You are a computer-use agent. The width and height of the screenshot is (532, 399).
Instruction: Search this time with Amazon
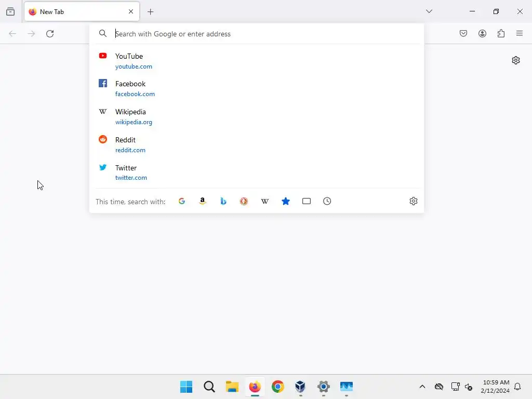pos(203,201)
